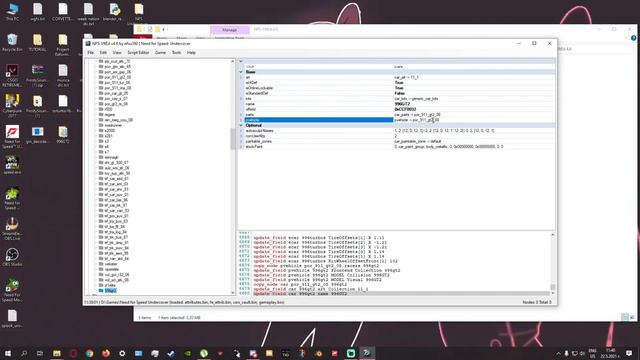The width and height of the screenshot is (640, 360).
Task: Select the ren_meg_cou_08 tree node
Action: click(118, 120)
